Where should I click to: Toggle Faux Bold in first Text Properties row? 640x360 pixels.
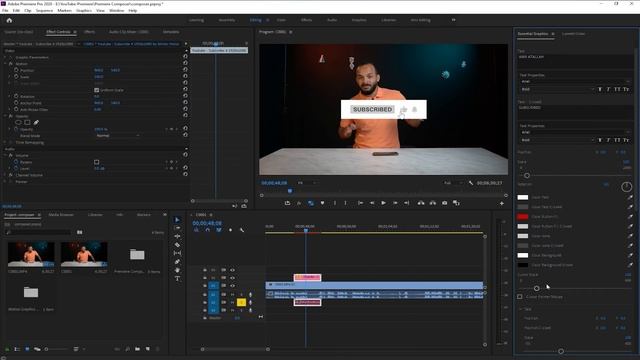600,89
